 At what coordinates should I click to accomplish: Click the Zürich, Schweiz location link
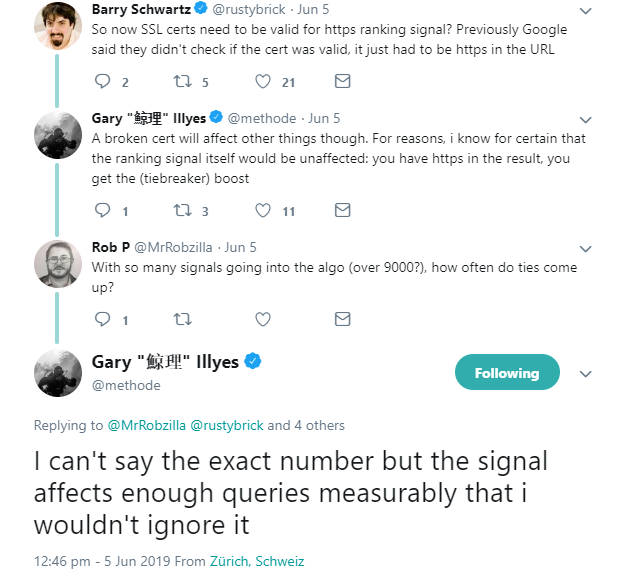pos(257,561)
